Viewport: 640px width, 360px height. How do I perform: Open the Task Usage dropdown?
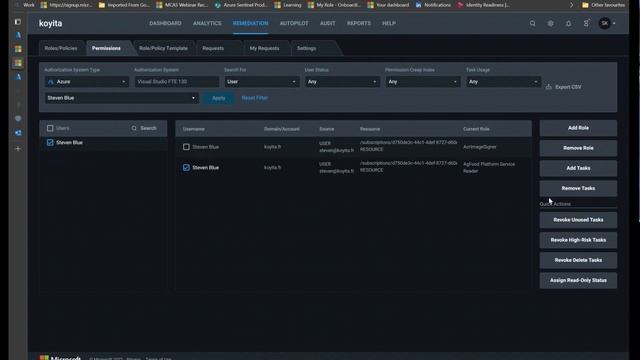503,82
